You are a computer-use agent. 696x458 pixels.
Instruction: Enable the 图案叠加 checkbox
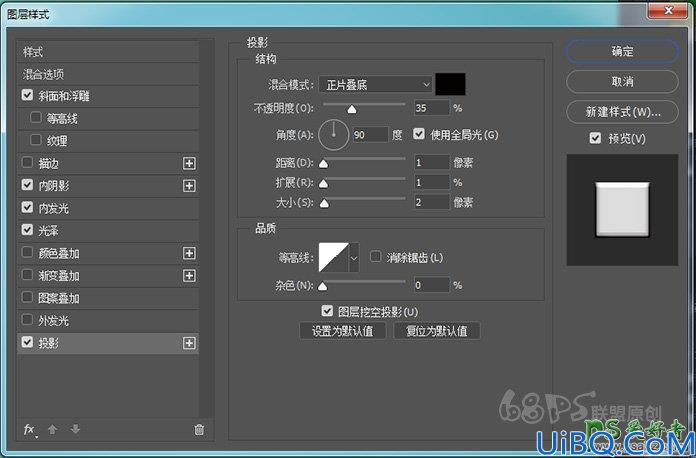coord(28,297)
